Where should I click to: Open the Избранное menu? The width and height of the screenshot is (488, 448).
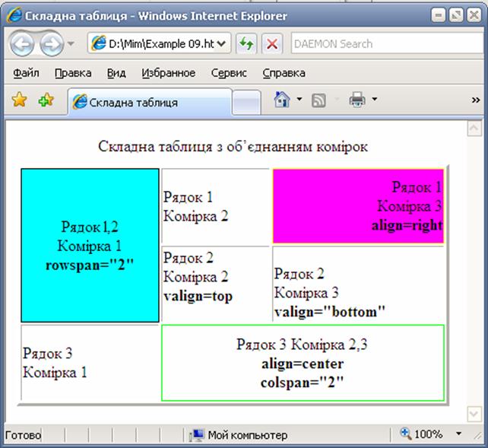pyautogui.click(x=169, y=73)
